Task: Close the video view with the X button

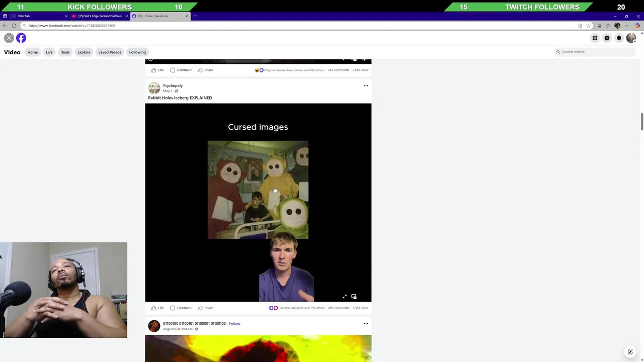Action: pos(9,38)
